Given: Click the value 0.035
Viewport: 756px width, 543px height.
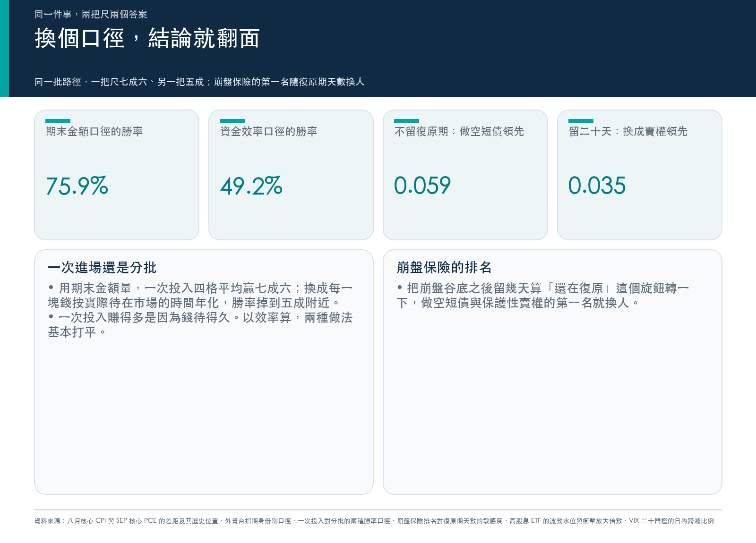Looking at the screenshot, I should (x=597, y=186).
